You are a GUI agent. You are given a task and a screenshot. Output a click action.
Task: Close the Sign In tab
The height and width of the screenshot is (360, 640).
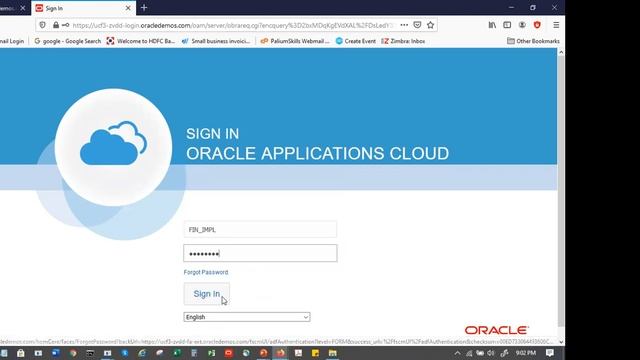[x=128, y=8]
